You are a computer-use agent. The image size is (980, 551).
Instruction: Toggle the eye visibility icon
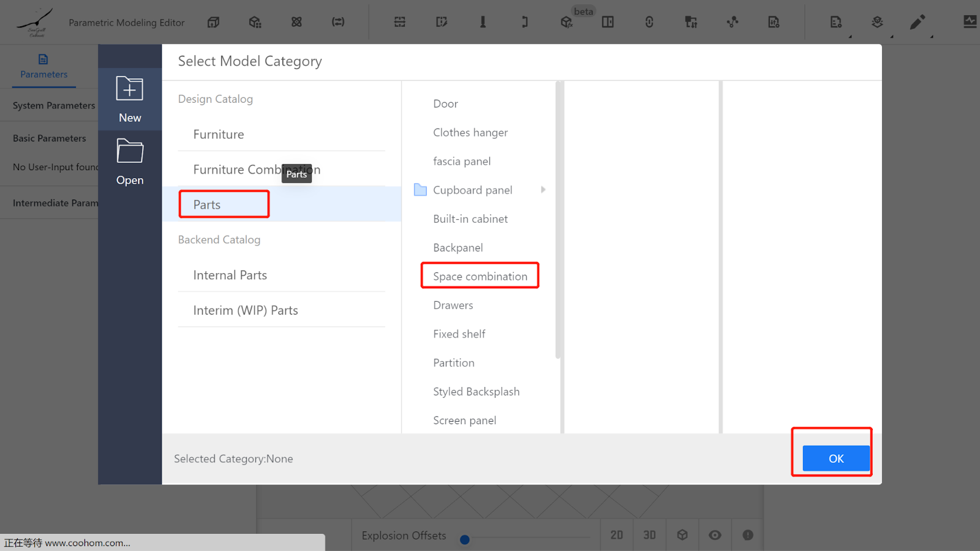pos(715,535)
